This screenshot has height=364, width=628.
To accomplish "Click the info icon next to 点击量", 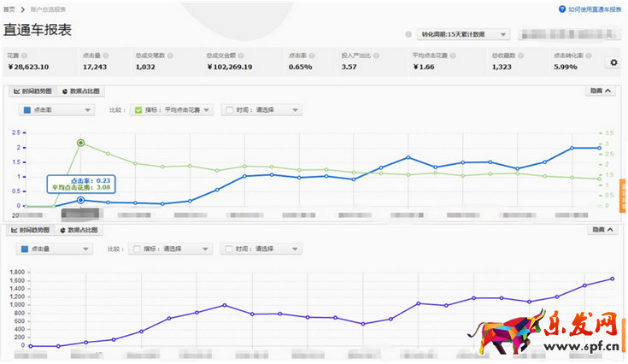I will (107, 55).
